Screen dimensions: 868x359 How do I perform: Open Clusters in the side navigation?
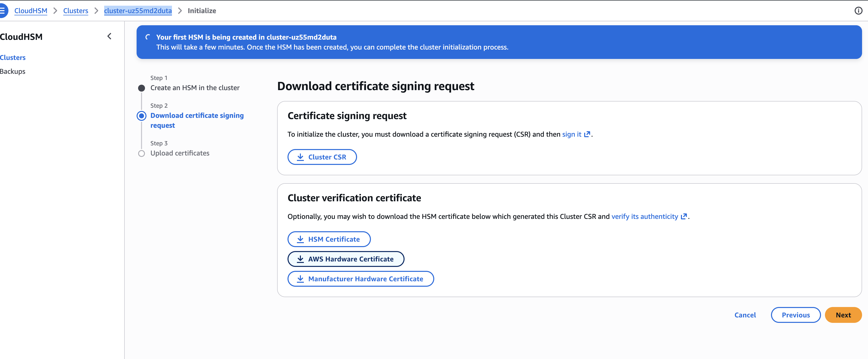tap(13, 58)
